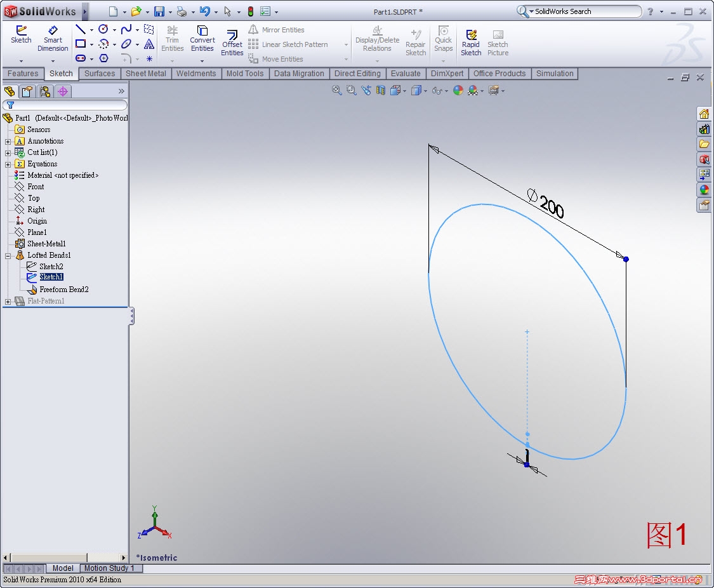This screenshot has width=714, height=588.
Task: Switch to the Features tab
Action: (x=23, y=73)
